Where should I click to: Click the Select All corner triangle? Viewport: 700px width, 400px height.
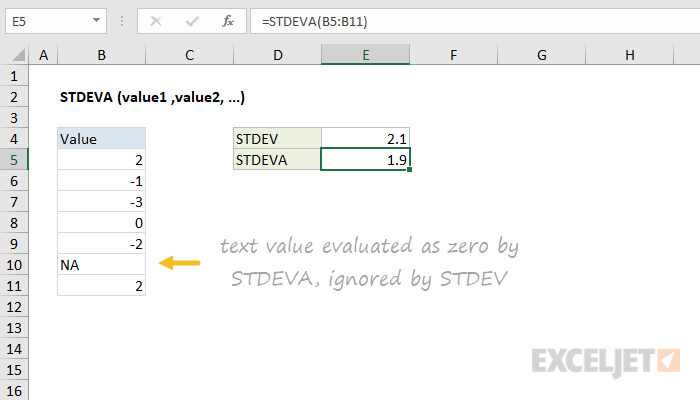pyautogui.click(x=18, y=55)
